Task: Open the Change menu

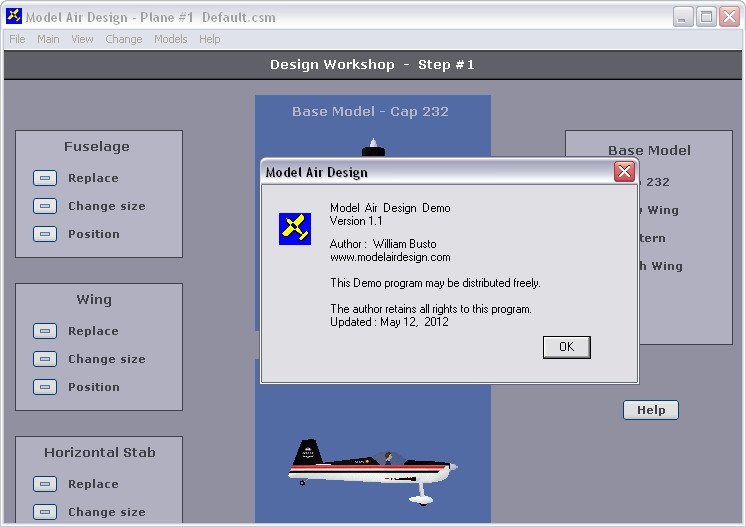Action: tap(124, 39)
